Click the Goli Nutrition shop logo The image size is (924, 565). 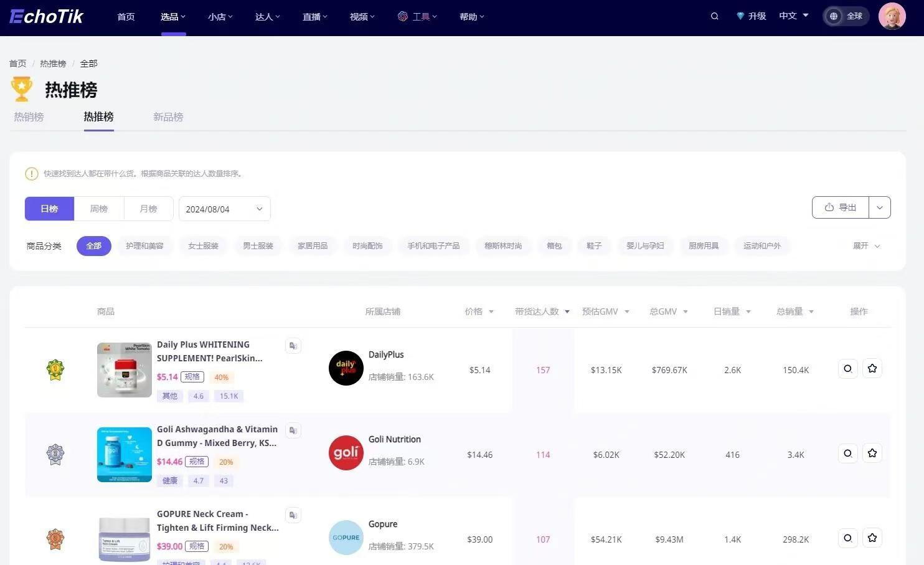pyautogui.click(x=346, y=453)
